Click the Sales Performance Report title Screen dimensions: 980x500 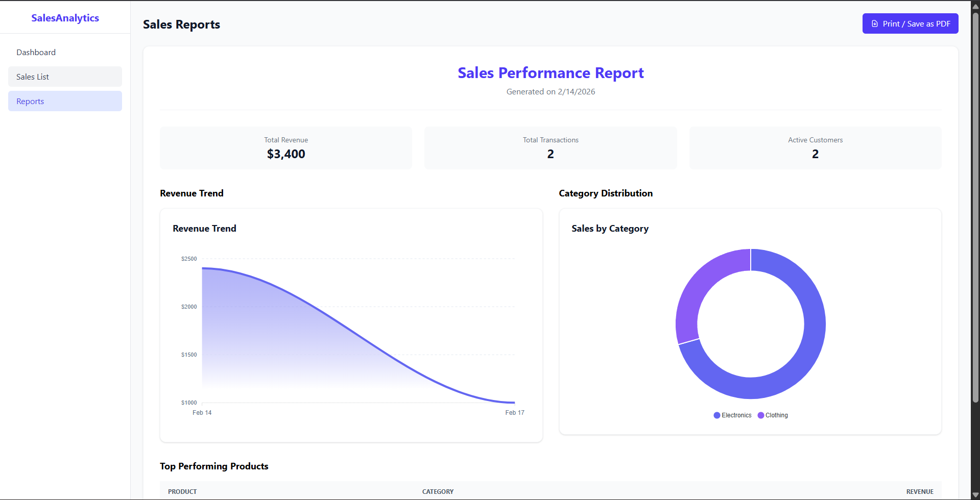pyautogui.click(x=550, y=73)
